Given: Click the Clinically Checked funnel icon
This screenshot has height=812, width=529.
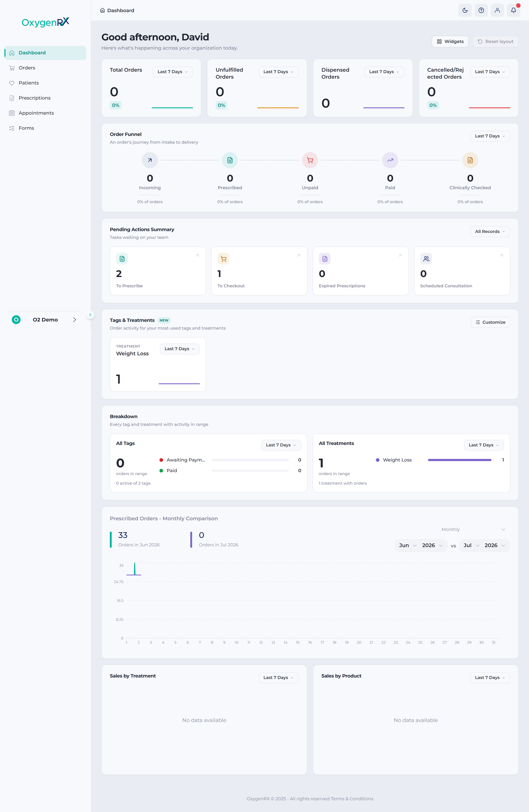Looking at the screenshot, I should 470,160.
